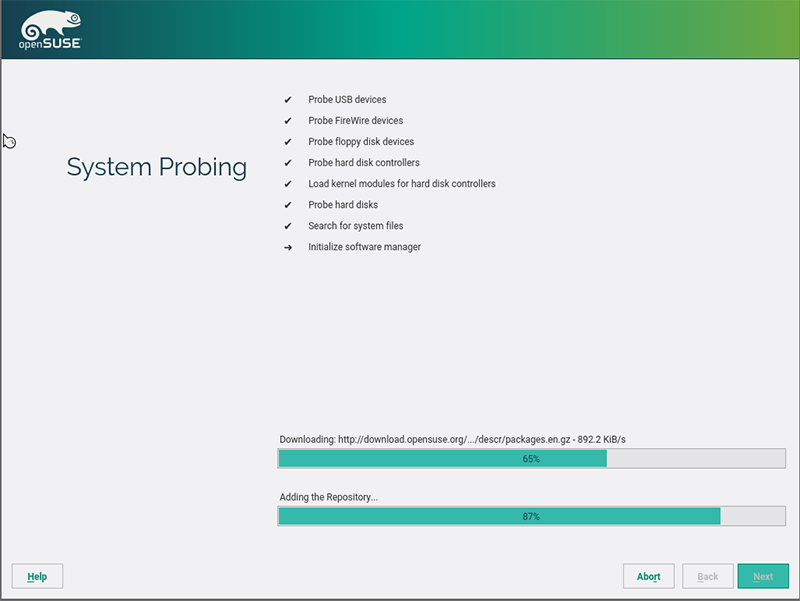The width and height of the screenshot is (800, 601).
Task: Click the openSUSE chameleon logo
Action: pos(51,30)
